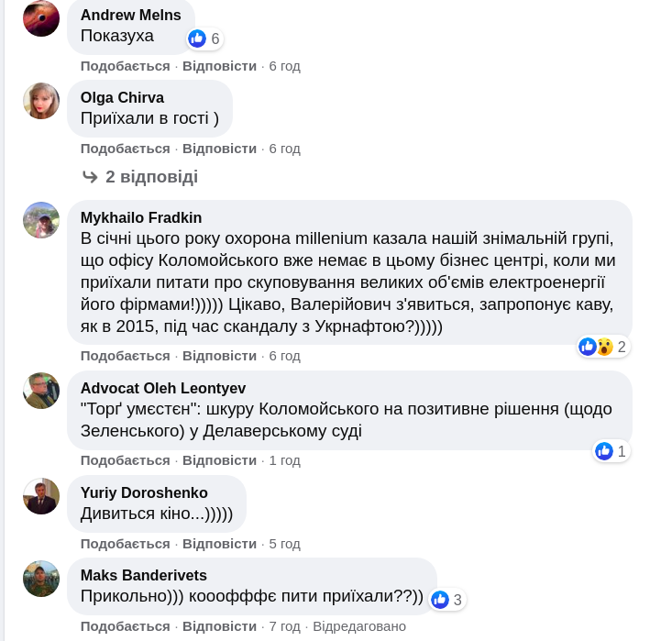Open reactions on Mykhailo Fradkin's comment

point(601,347)
